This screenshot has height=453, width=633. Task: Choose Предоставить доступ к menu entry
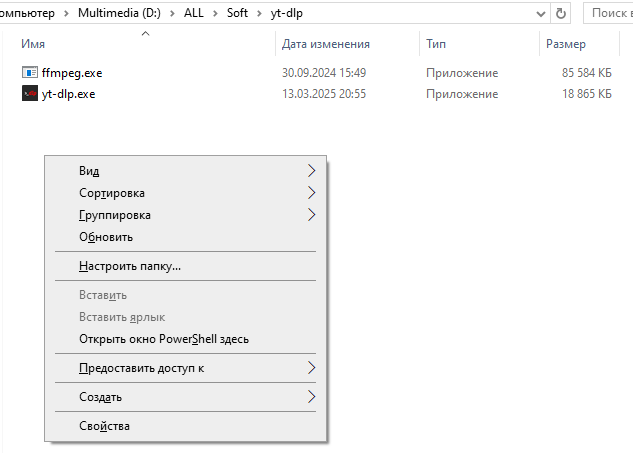[x=185, y=368]
